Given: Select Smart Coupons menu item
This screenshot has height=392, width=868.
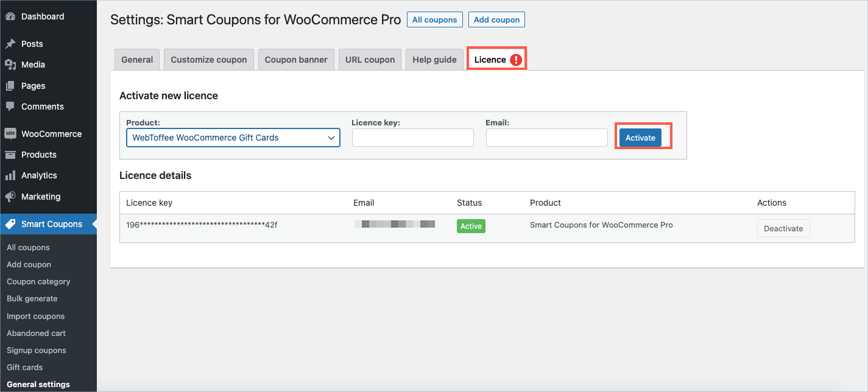Looking at the screenshot, I should coord(48,224).
